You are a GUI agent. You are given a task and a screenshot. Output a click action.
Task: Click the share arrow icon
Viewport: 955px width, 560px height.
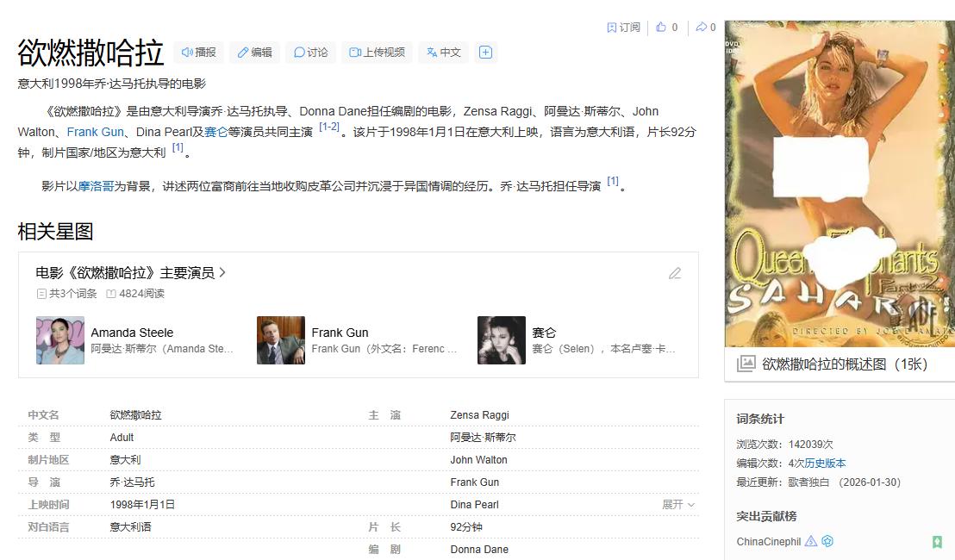click(702, 27)
